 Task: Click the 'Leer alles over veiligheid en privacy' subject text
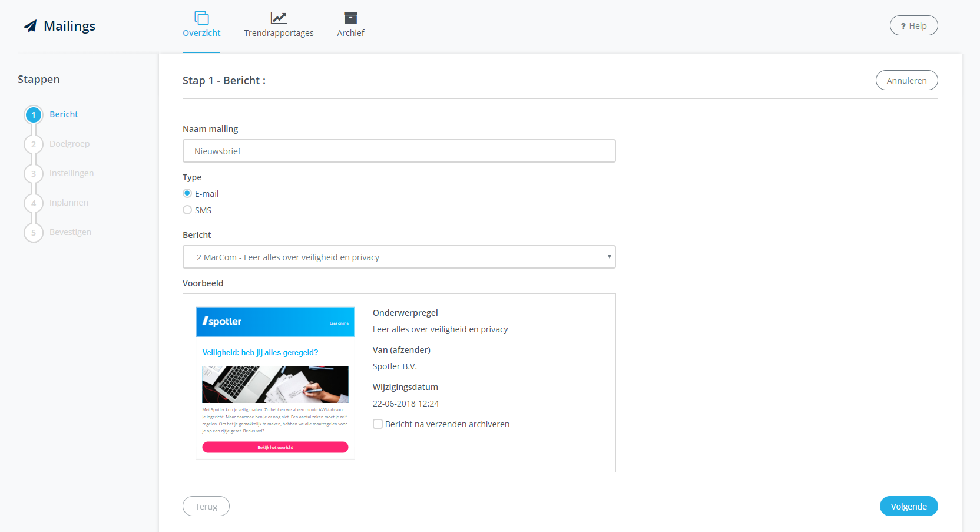point(440,329)
